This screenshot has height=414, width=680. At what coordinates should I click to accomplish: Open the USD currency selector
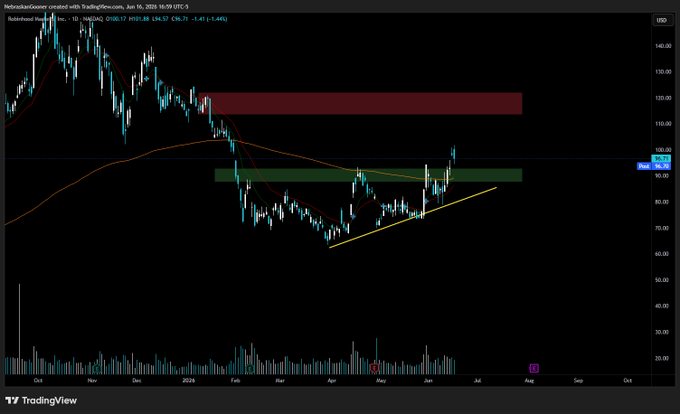click(x=661, y=20)
